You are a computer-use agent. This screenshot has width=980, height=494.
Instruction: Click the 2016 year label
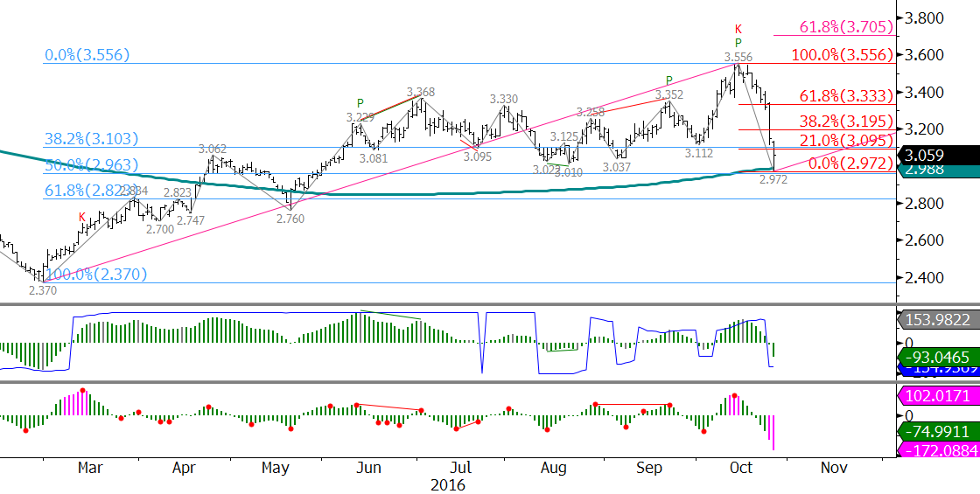click(x=448, y=485)
